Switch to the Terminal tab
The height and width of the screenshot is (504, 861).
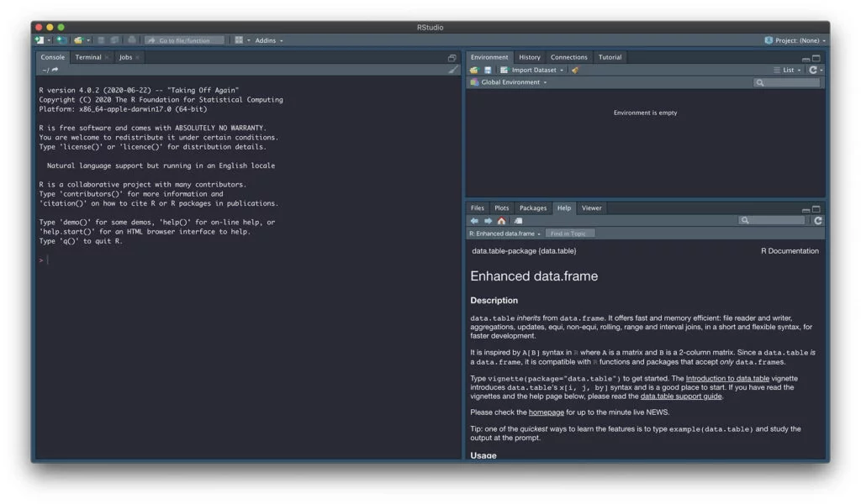(87, 57)
